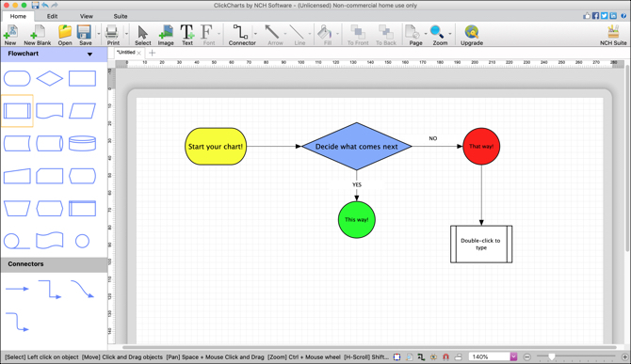This screenshot has width=631, height=364.
Task: Insert an Image from the toolbar
Action: (166, 35)
